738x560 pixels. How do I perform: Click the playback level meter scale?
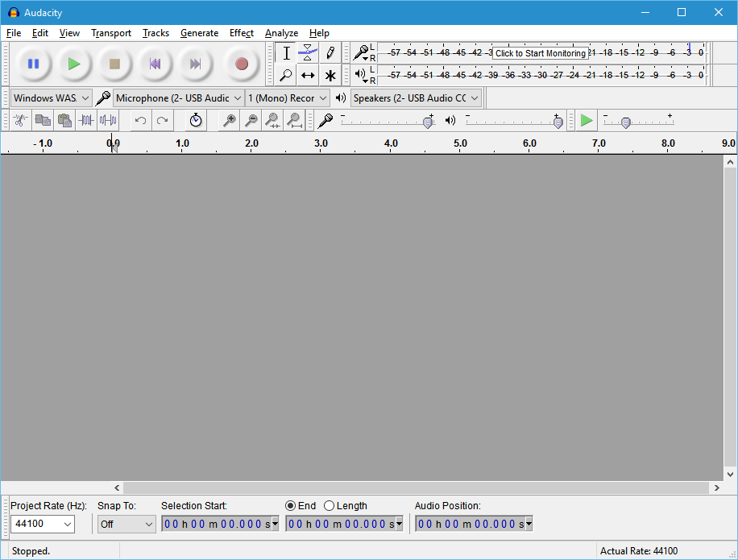click(x=541, y=75)
